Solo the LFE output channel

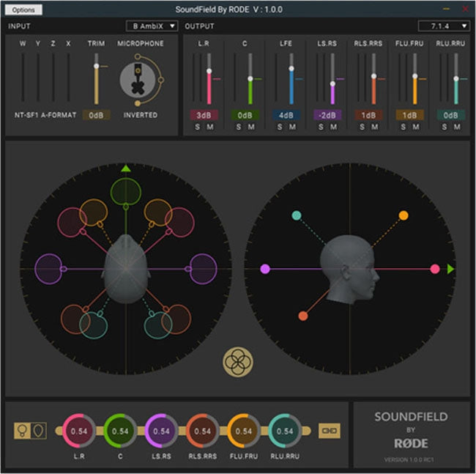279,127
